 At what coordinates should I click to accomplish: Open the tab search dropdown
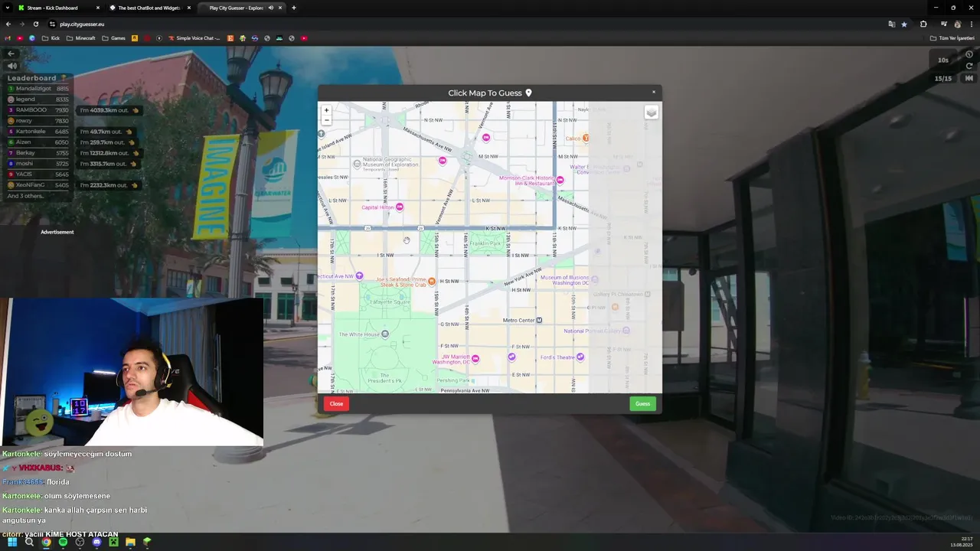[x=7, y=8]
